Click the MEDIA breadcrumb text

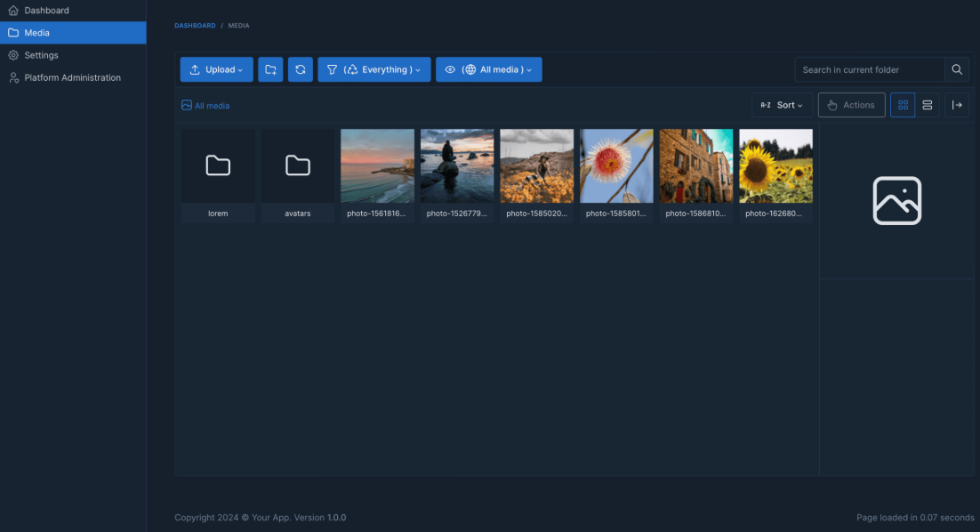pyautogui.click(x=238, y=26)
